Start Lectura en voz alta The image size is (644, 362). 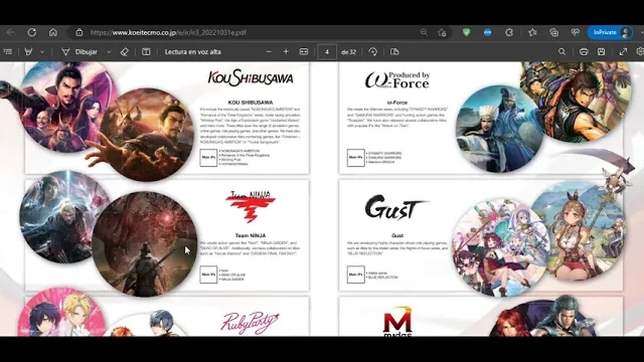point(193,52)
